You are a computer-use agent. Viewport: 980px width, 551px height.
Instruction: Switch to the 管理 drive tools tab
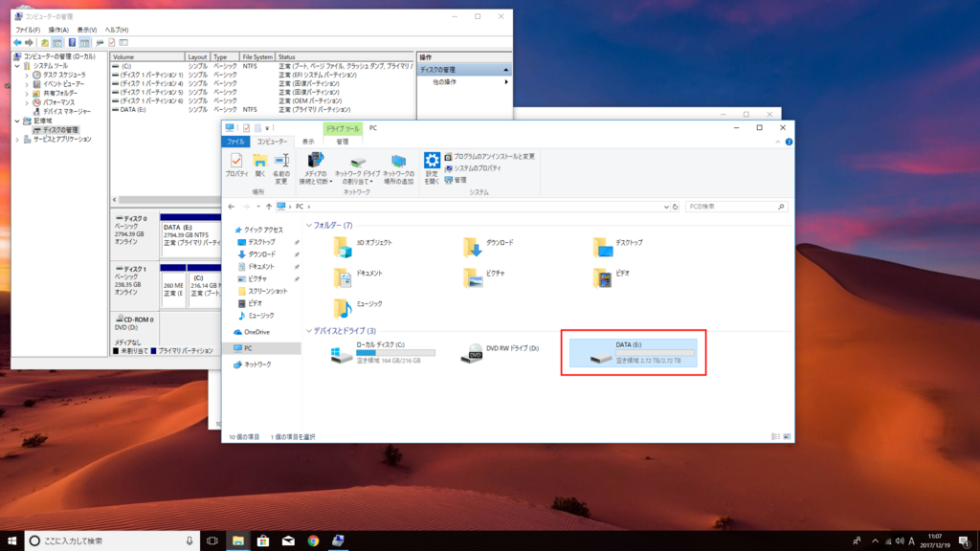342,142
